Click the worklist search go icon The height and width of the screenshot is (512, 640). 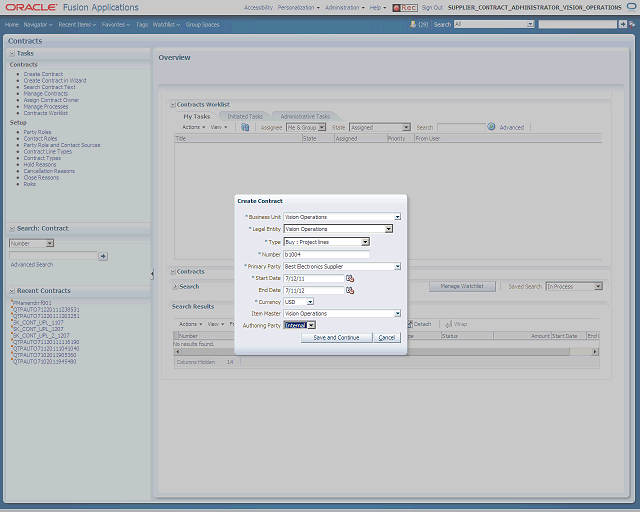tap(491, 127)
